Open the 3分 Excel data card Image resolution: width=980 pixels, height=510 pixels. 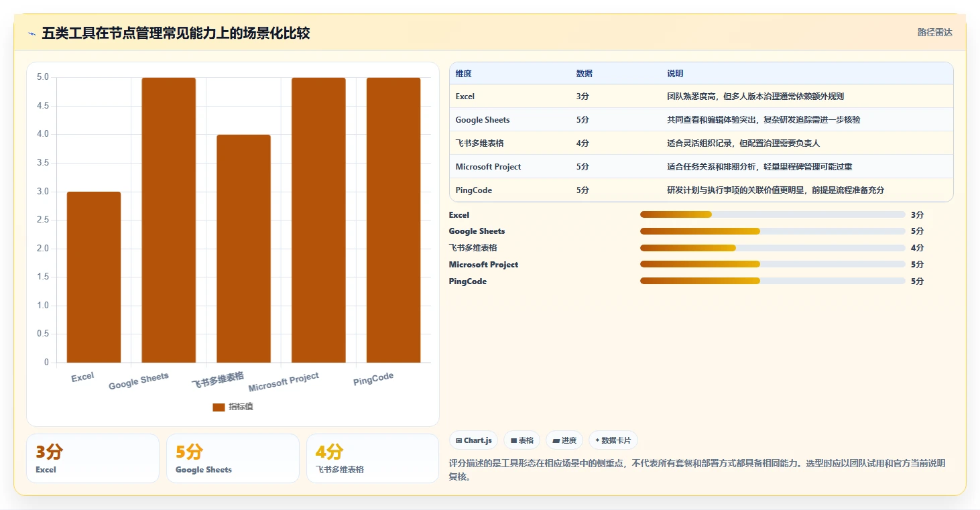[x=93, y=458]
